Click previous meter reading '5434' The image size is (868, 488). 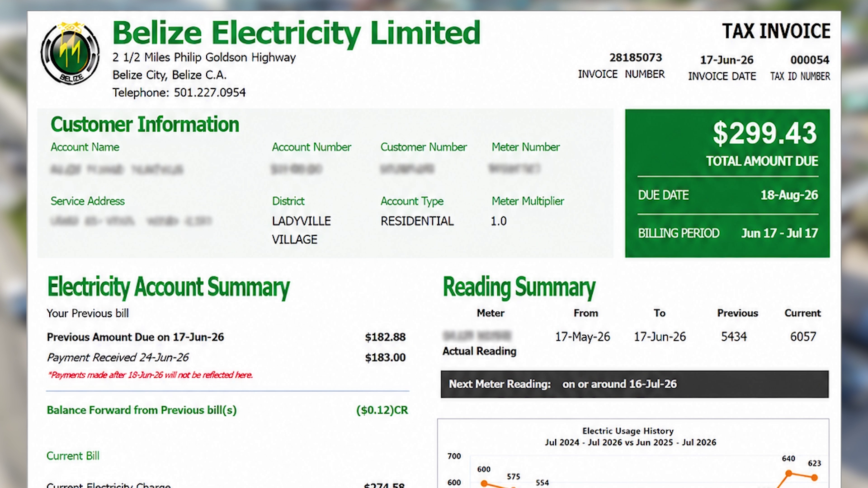pos(734,337)
